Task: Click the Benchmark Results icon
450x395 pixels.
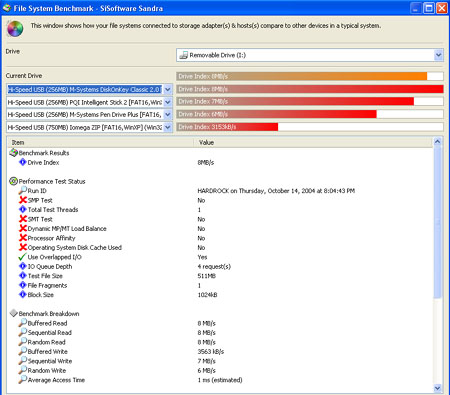Action: coord(13,153)
